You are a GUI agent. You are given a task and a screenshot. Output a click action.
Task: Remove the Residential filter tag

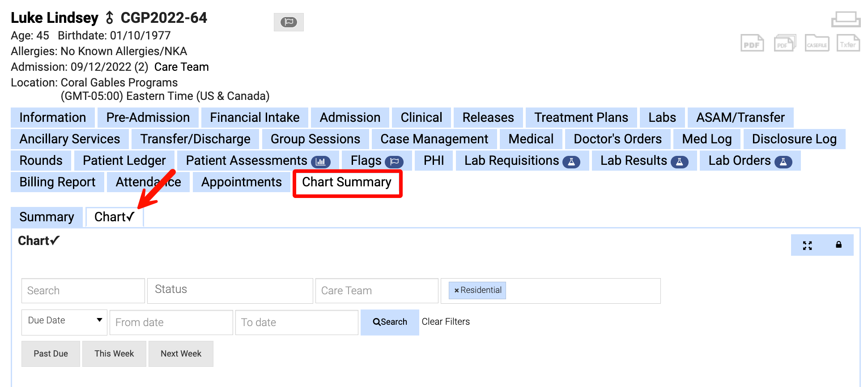pyautogui.click(x=456, y=291)
